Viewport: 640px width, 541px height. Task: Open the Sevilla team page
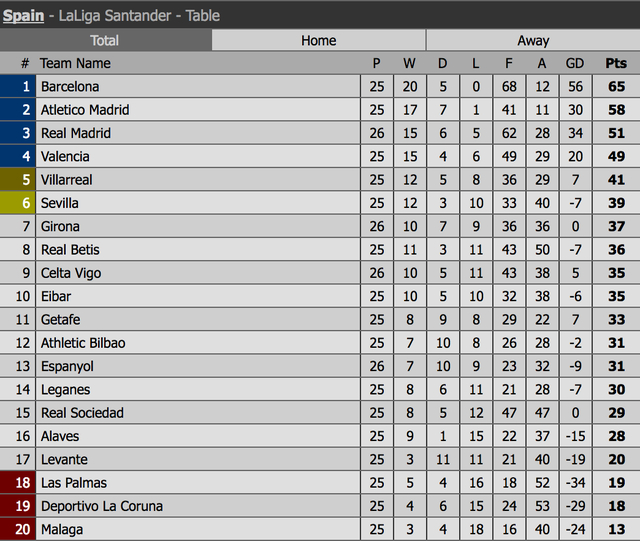pyautogui.click(x=60, y=203)
